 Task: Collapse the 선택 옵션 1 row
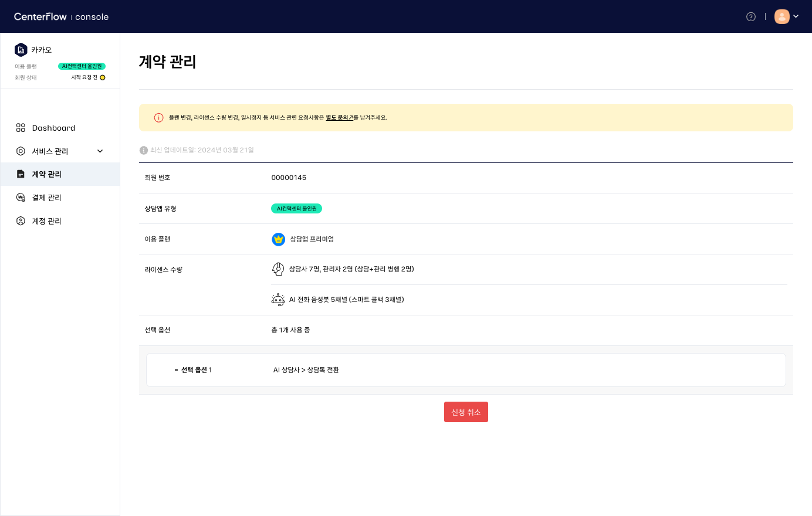[176, 370]
